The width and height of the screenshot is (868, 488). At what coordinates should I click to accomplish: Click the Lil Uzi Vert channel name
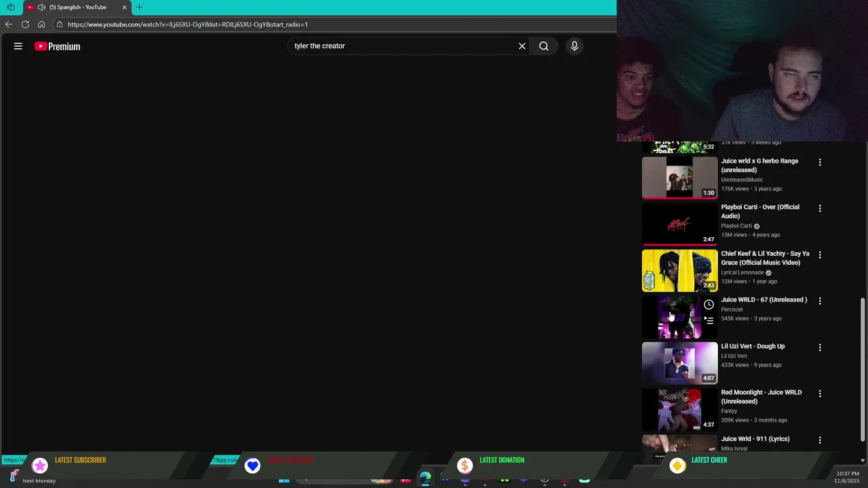click(734, 356)
